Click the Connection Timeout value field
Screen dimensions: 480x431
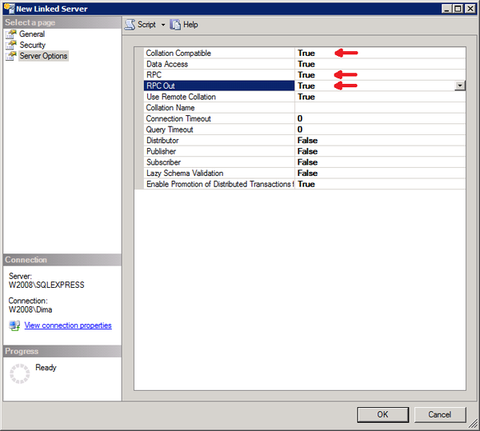380,118
